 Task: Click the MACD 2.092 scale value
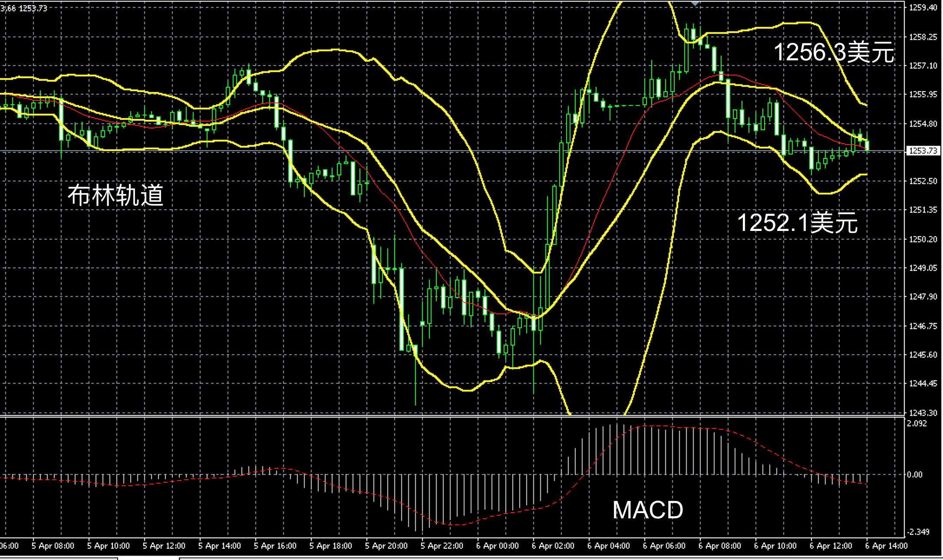(x=916, y=423)
